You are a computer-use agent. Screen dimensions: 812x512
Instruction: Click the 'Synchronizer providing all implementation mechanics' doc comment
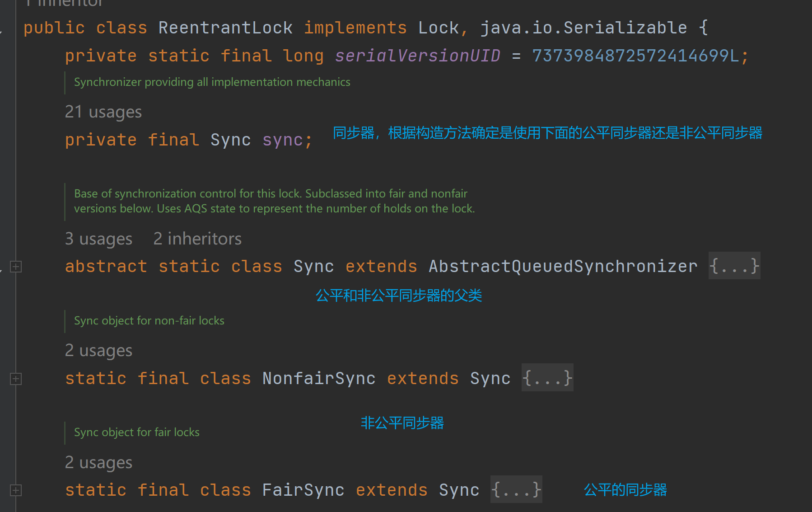(x=212, y=82)
